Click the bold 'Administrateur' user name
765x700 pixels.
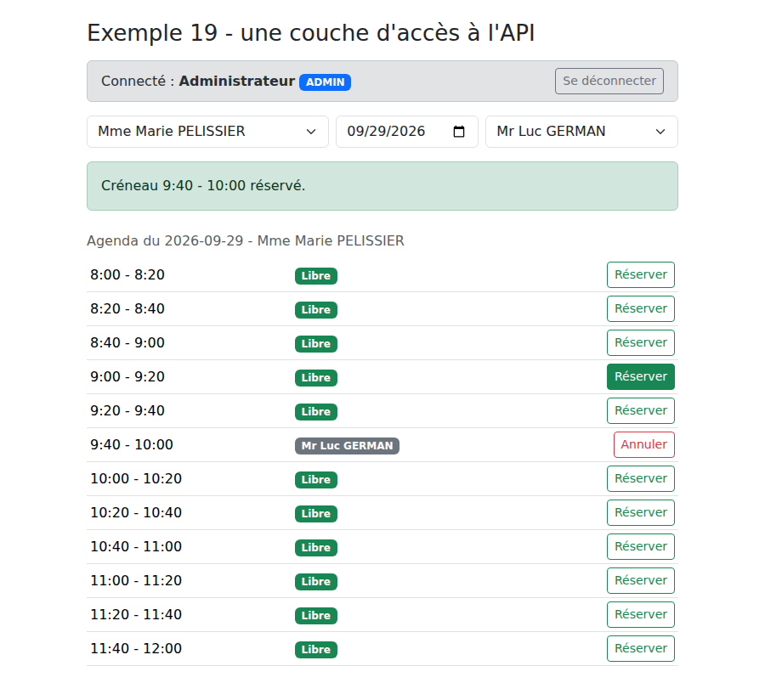point(236,81)
